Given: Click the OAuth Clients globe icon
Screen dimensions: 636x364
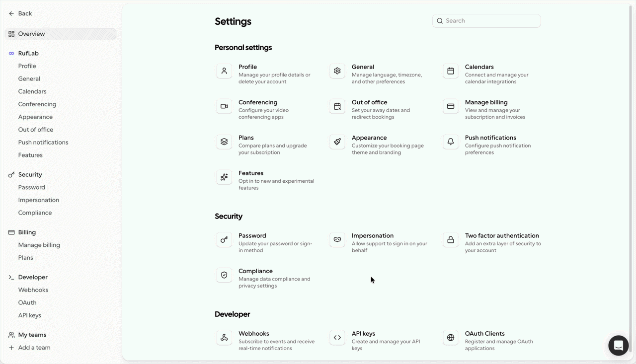Looking at the screenshot, I should tap(451, 338).
